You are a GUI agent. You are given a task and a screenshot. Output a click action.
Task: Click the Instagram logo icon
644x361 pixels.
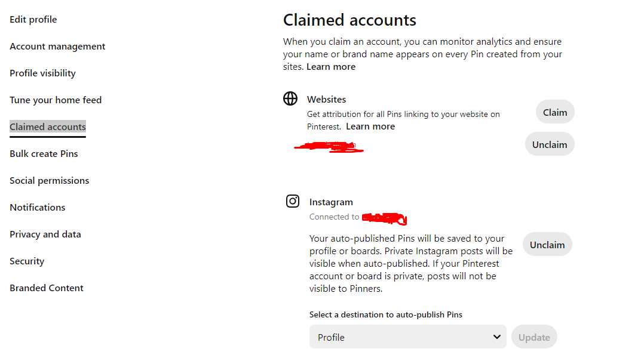293,201
